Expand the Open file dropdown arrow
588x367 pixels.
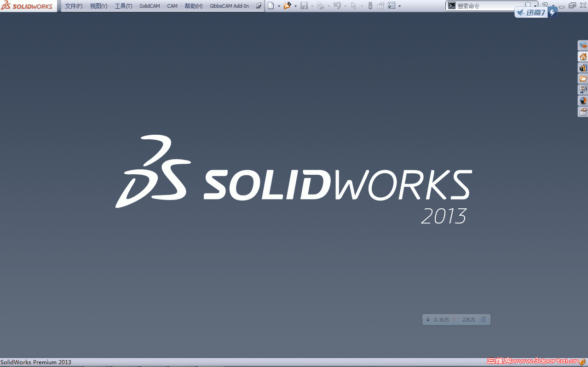[x=295, y=6]
